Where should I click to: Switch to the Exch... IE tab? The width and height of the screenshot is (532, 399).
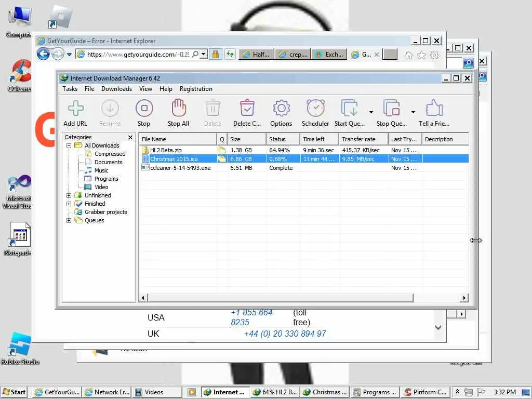click(329, 54)
